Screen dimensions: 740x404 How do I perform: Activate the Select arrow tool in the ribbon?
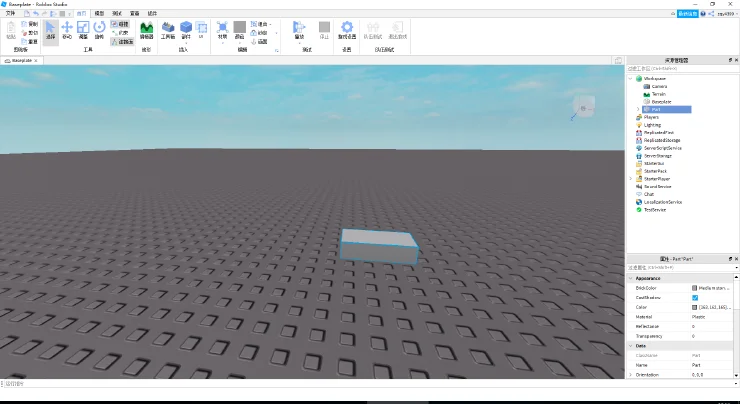50,31
